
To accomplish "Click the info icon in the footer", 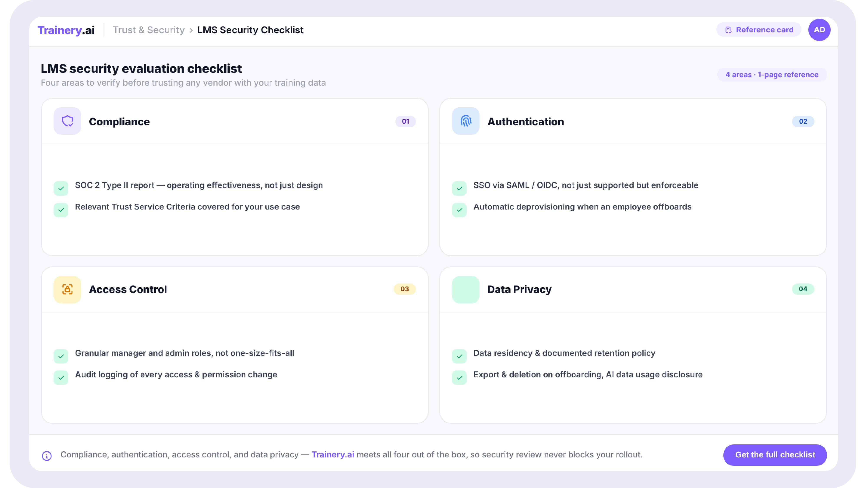I will click(x=47, y=456).
